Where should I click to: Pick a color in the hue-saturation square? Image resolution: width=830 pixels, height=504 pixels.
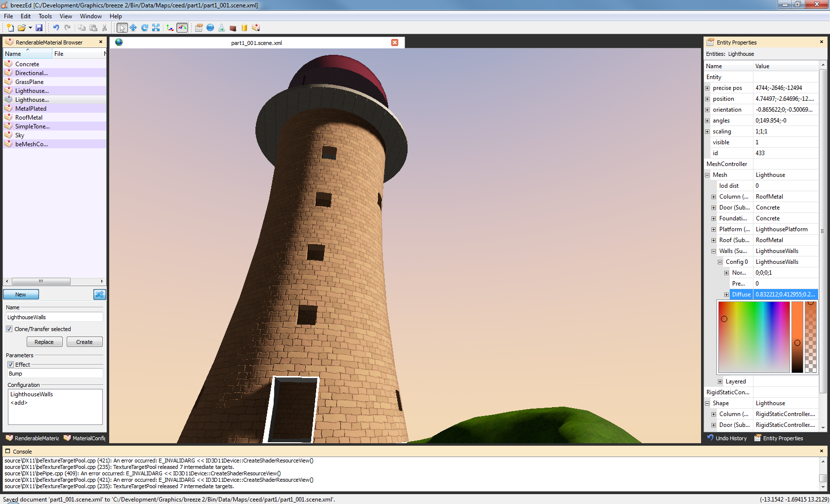(x=753, y=337)
